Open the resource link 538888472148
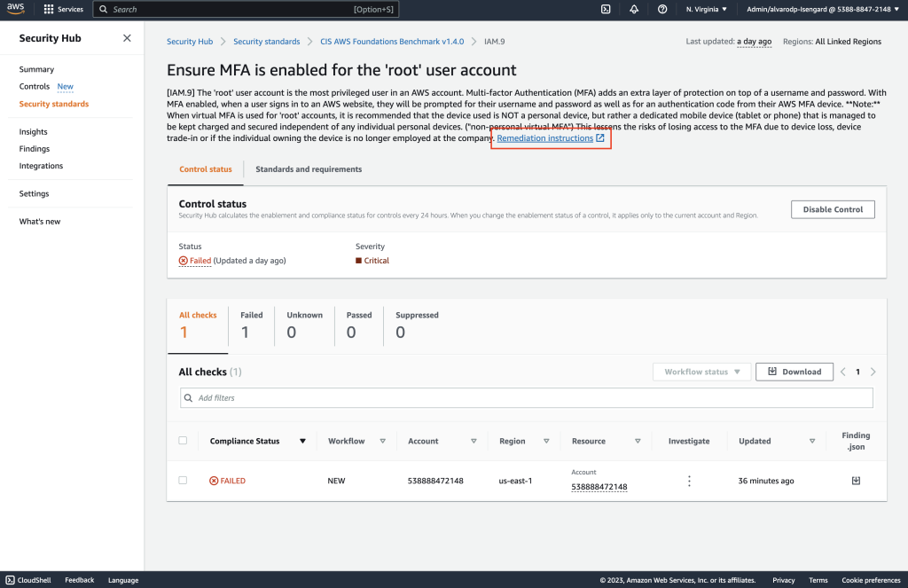Image resolution: width=908 pixels, height=588 pixels. 599,487
